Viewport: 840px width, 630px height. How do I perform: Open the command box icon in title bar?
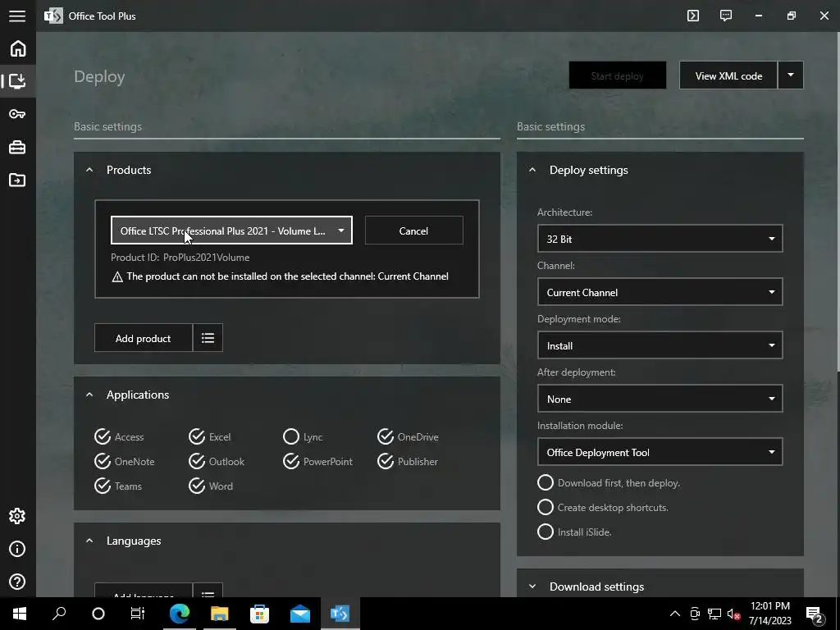pyautogui.click(x=692, y=16)
